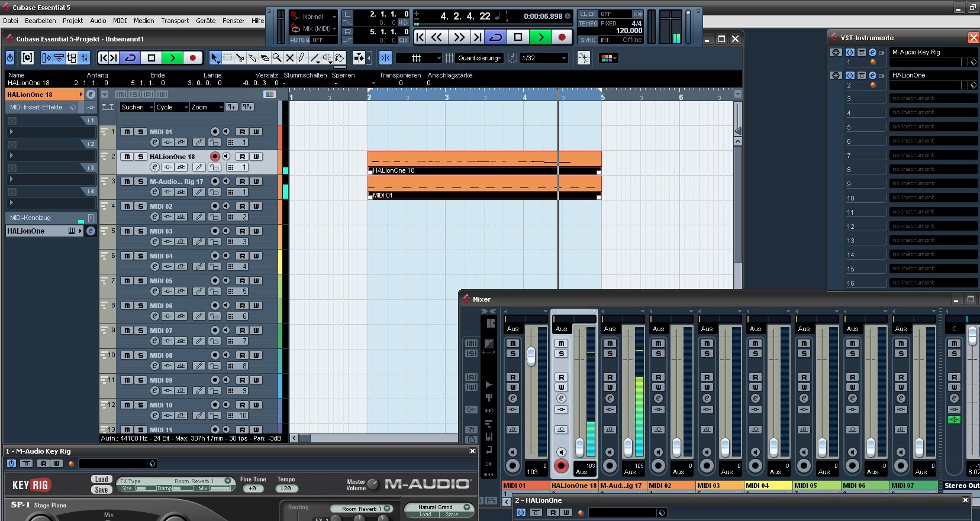Edit channel settings for HALionOne 18 inspector
This screenshot has height=521, width=980.
click(91, 95)
